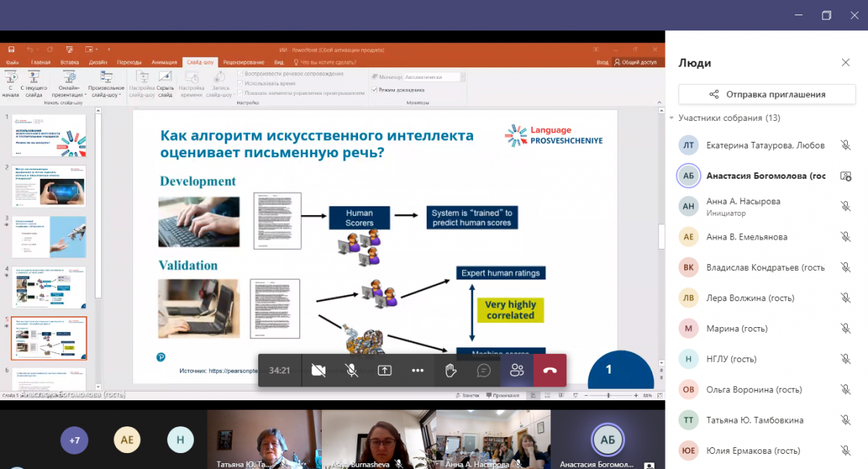The height and width of the screenshot is (469, 868).
Task: Show the meeting chat
Action: 484,370
